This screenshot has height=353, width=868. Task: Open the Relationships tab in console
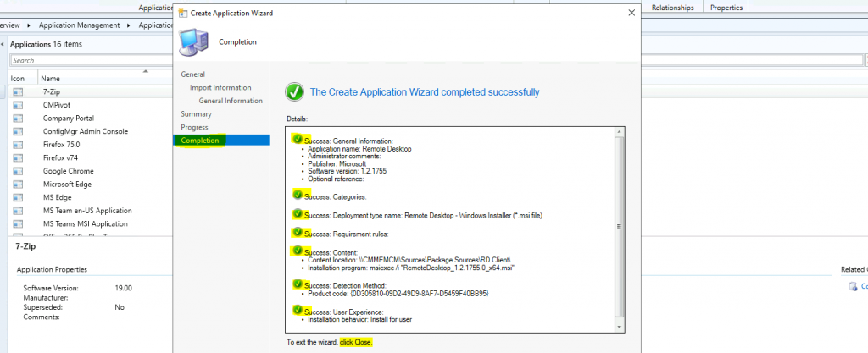pos(672,8)
